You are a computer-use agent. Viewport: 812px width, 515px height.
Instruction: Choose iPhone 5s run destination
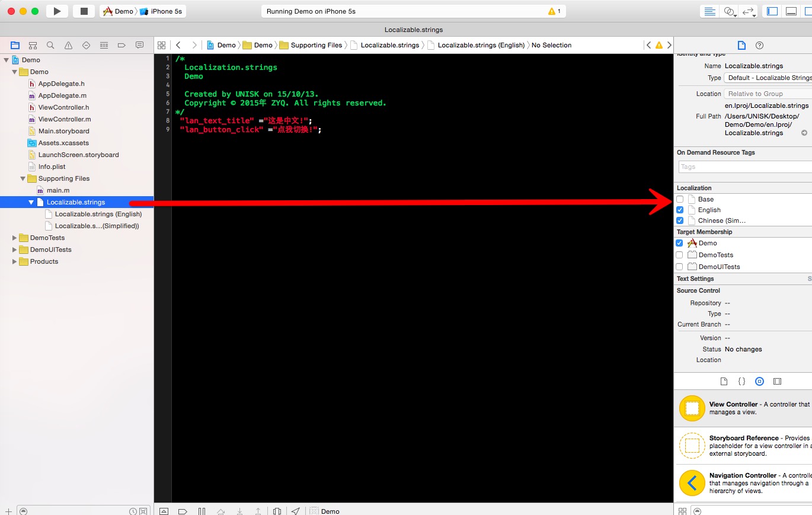coord(161,11)
